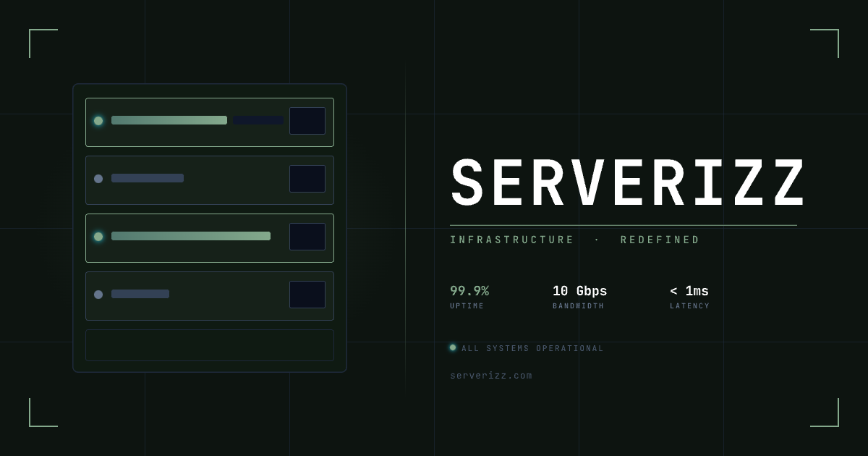The image size is (868, 456).
Task: Click the dark action box on the third server row
Action: point(307,237)
